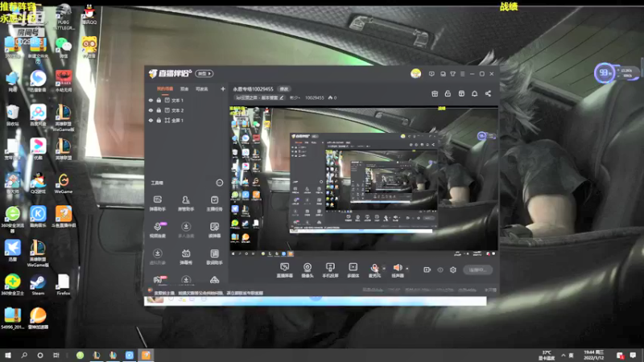Open the Windows Start menu
Screen dimensions: 644x362
coord(7,356)
